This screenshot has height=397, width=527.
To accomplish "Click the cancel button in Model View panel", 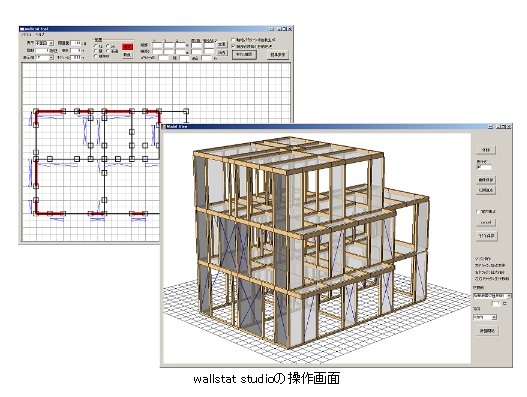I will (486, 222).
